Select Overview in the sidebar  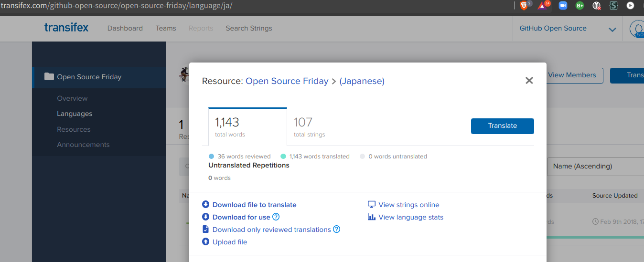[72, 98]
